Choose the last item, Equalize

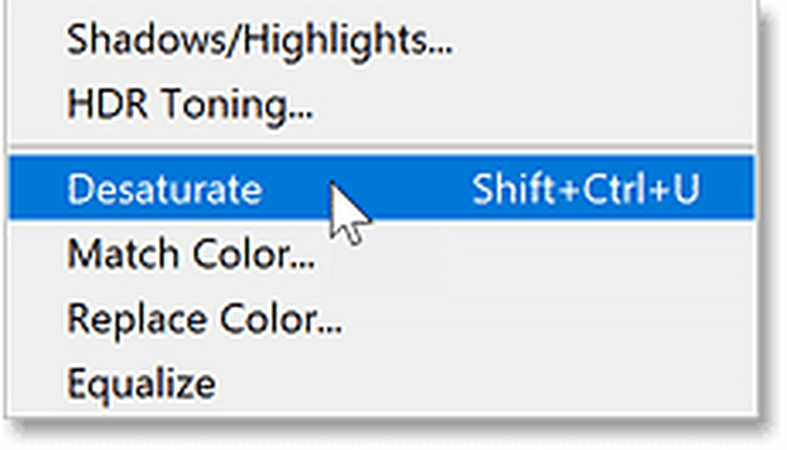[140, 382]
